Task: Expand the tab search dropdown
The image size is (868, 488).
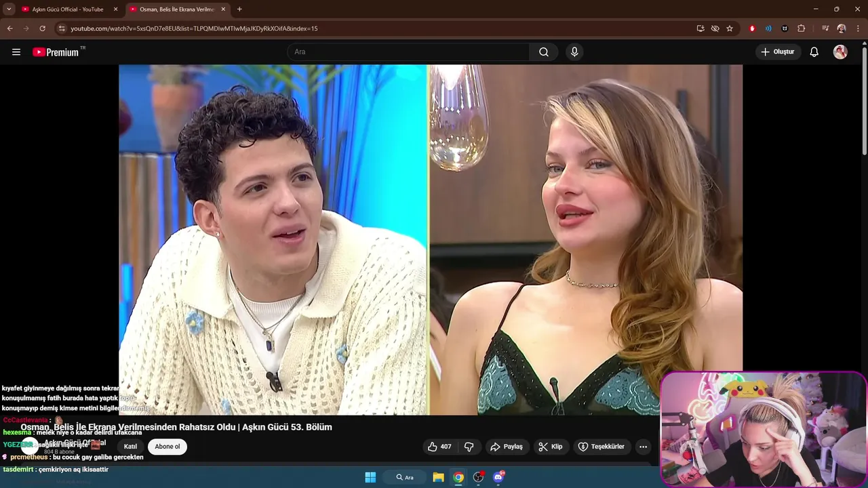Action: (9, 9)
